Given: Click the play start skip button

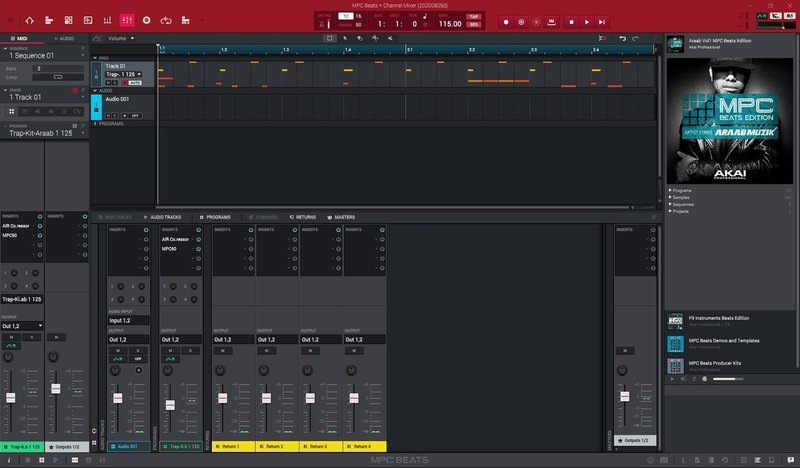Looking at the screenshot, I should click(x=602, y=22).
